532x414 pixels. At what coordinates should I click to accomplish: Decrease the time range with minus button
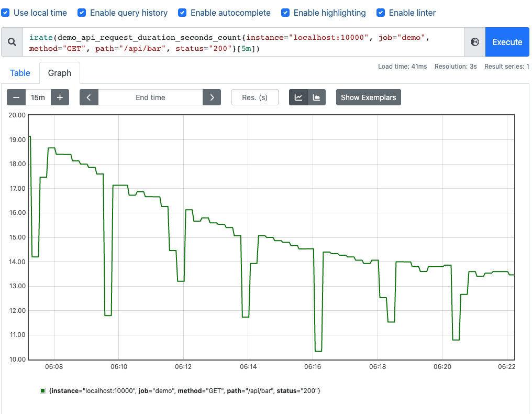tap(16, 97)
